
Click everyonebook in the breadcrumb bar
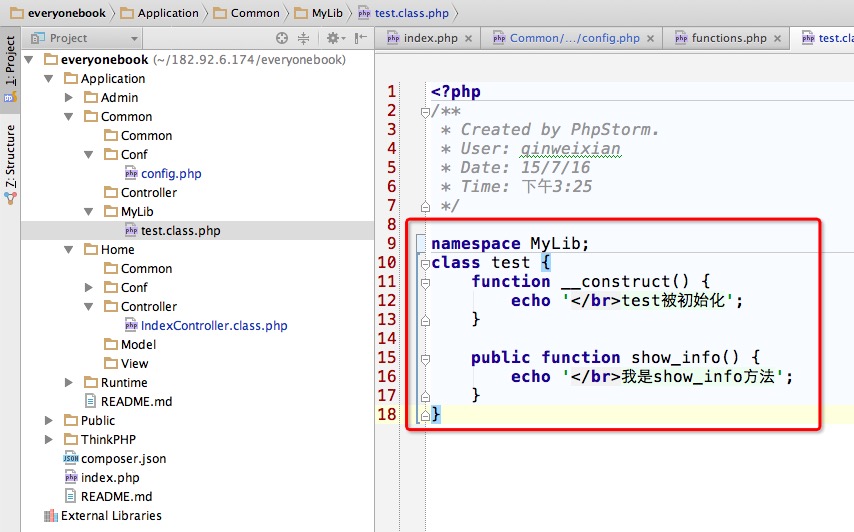pyautogui.click(x=58, y=13)
